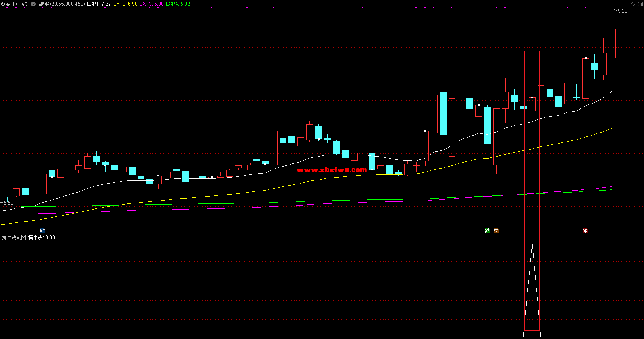The width and height of the screenshot is (644, 339).
Task: Click the green EXP4: 5.82 value
Action: [178, 4]
